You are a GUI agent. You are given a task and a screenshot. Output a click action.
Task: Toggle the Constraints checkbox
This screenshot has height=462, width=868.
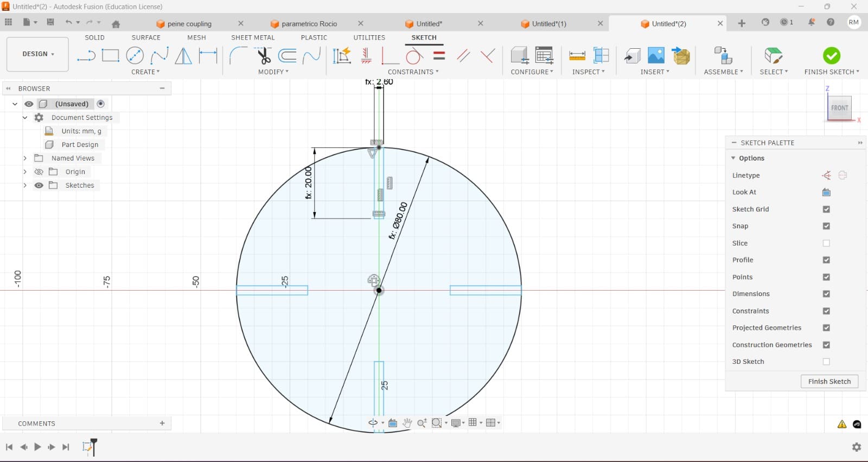click(x=826, y=311)
